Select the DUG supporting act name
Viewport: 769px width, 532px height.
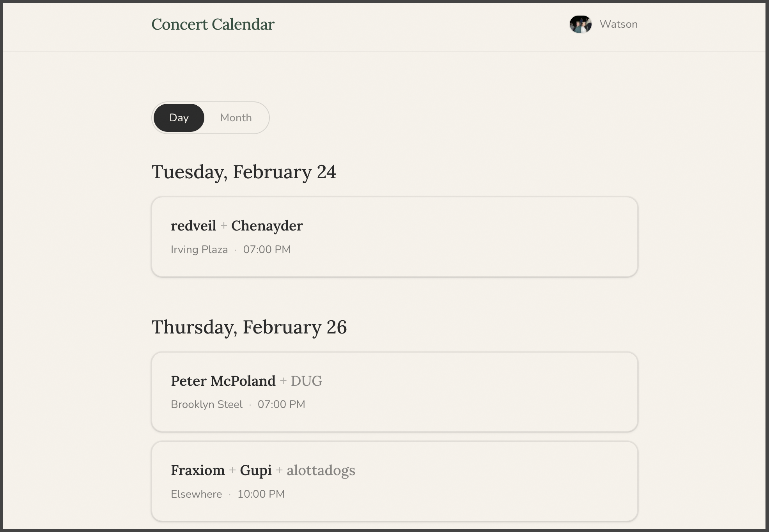307,381
